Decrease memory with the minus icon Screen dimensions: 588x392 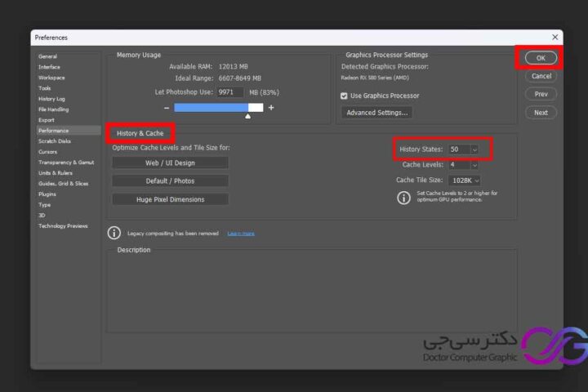[167, 108]
